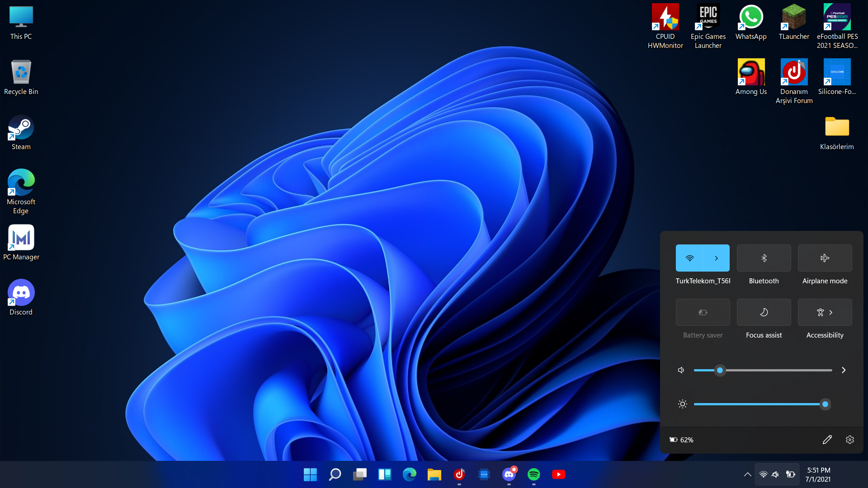This screenshot has width=868, height=488.
Task: Launch Discord desktop shortcut
Action: click(21, 298)
